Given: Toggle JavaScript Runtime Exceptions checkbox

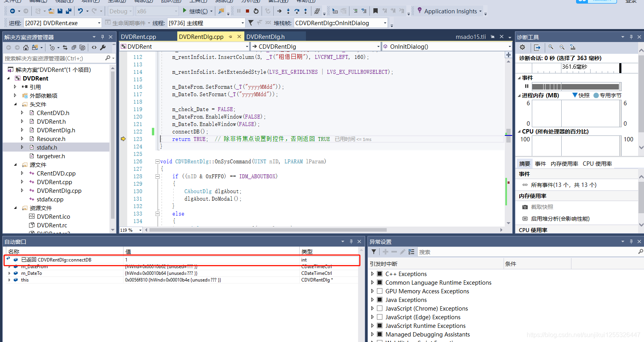Looking at the screenshot, I should [x=380, y=326].
